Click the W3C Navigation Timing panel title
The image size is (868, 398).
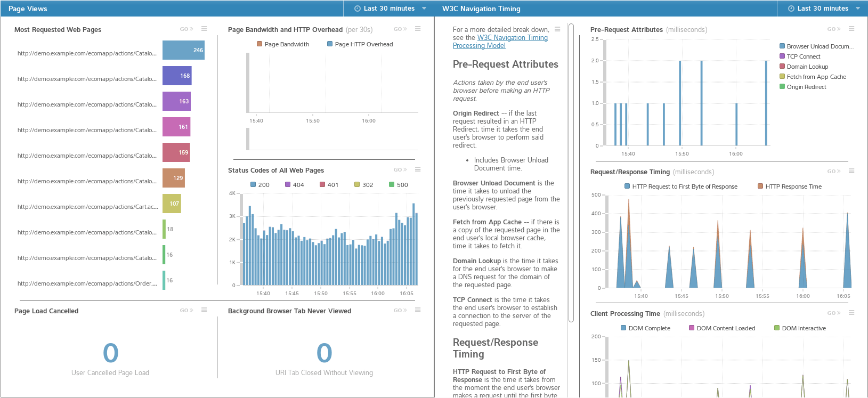tap(481, 9)
